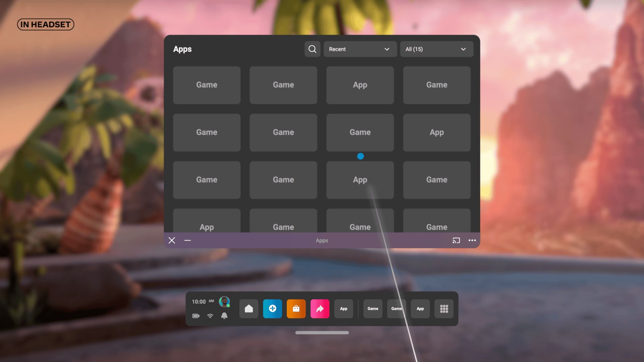Expand the All (15) filter dropdown
Viewport: 644px width, 362px height.
436,49
